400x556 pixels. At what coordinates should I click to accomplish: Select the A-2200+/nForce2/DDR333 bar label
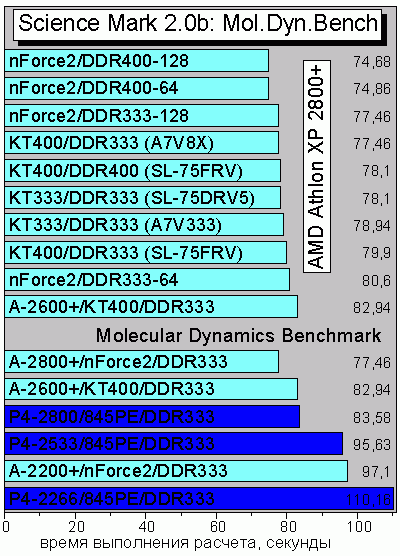tap(118, 471)
